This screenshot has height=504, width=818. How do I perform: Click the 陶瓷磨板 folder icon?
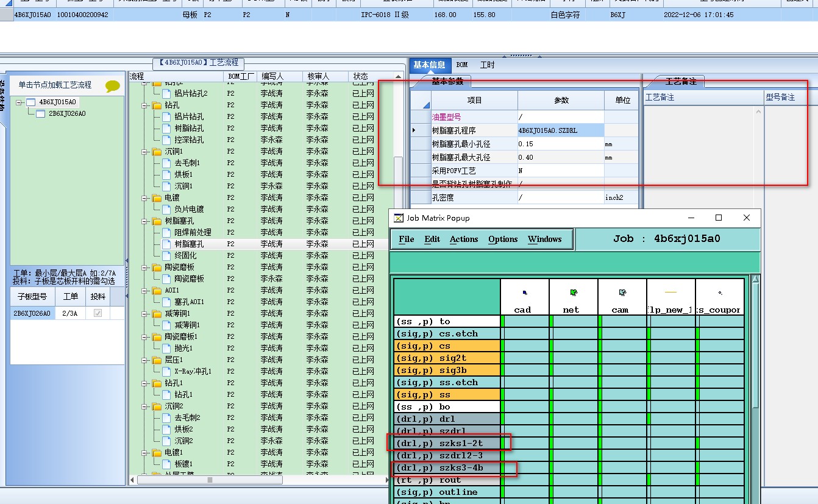[x=157, y=268]
